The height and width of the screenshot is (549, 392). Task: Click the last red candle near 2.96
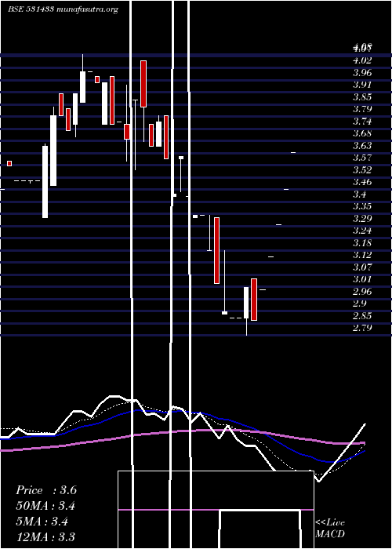tap(254, 300)
